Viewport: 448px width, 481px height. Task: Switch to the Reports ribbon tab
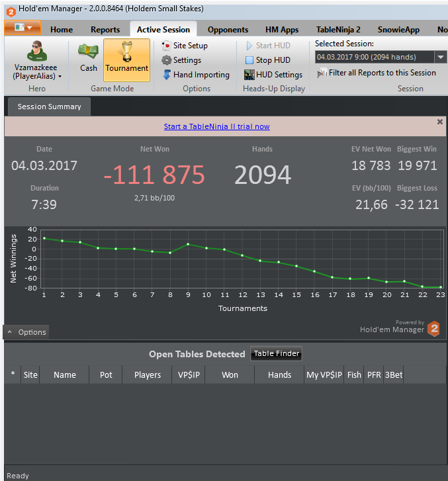105,30
